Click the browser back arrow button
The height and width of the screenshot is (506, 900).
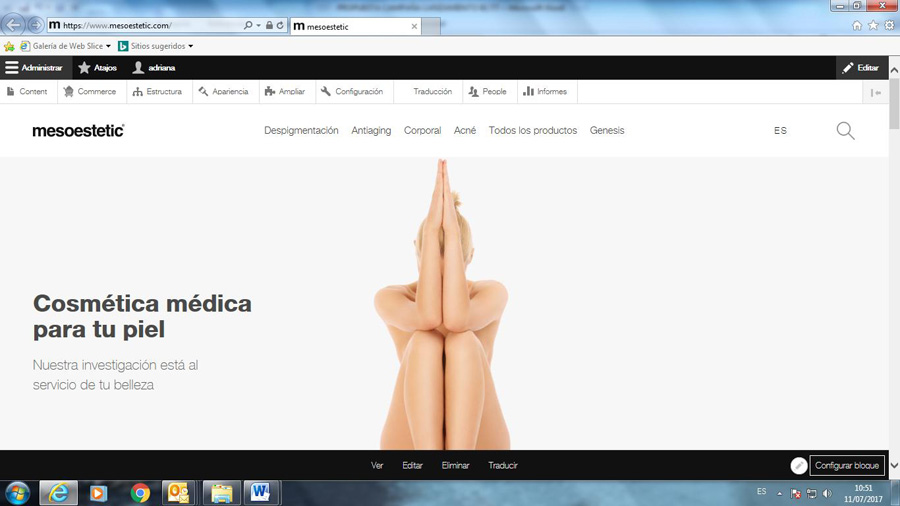pos(14,25)
